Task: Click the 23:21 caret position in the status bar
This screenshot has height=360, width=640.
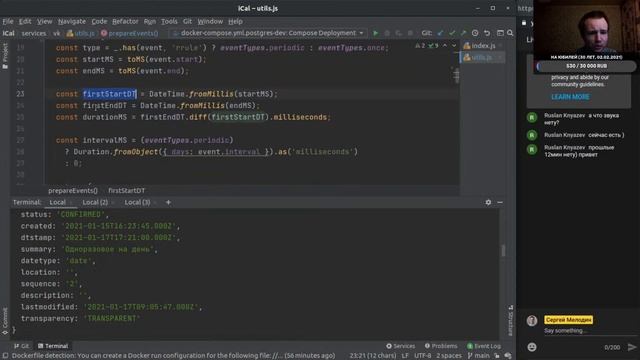Action: [x=372, y=356]
